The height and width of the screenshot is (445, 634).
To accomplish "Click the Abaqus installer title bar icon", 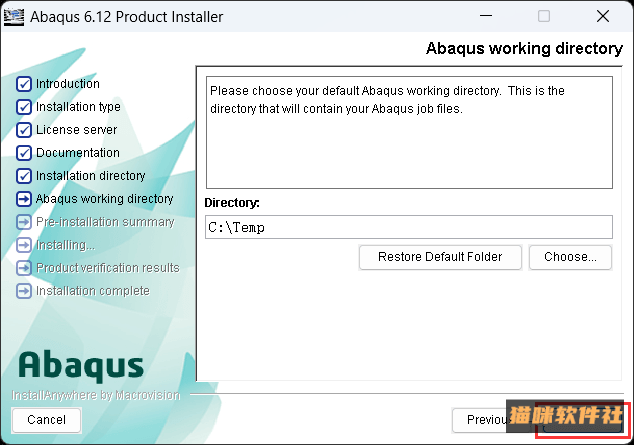I will tap(14, 17).
